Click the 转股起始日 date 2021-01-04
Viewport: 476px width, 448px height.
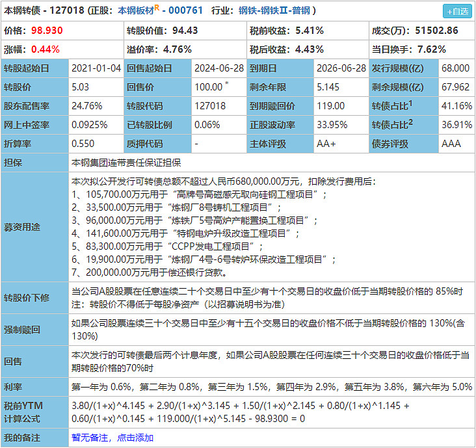click(x=96, y=68)
